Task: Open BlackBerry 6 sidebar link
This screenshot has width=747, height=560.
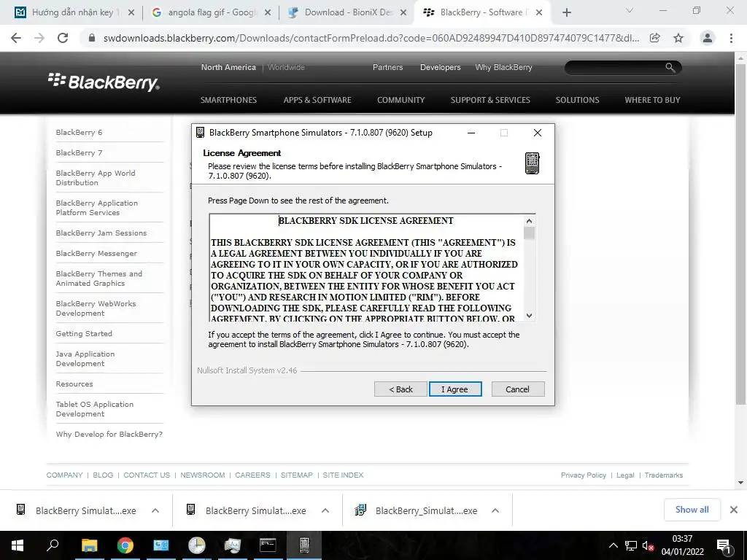Action: point(79,133)
